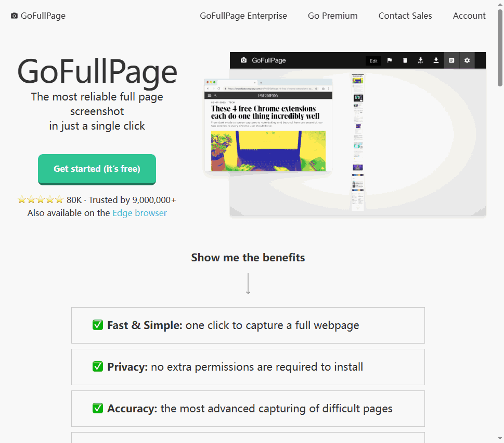The width and height of the screenshot is (504, 443).
Task: Open the Edge browser link
Action: click(139, 213)
